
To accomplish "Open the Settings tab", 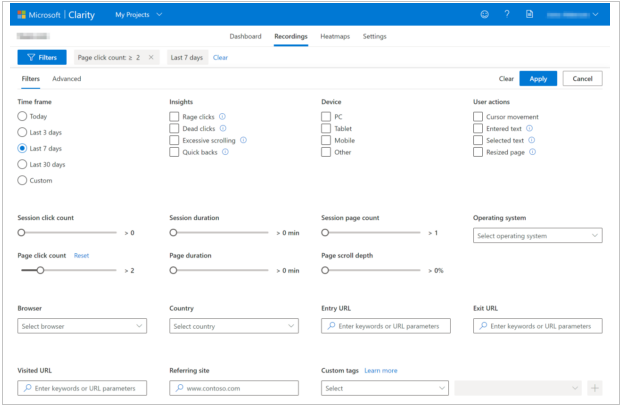I will 374,36.
